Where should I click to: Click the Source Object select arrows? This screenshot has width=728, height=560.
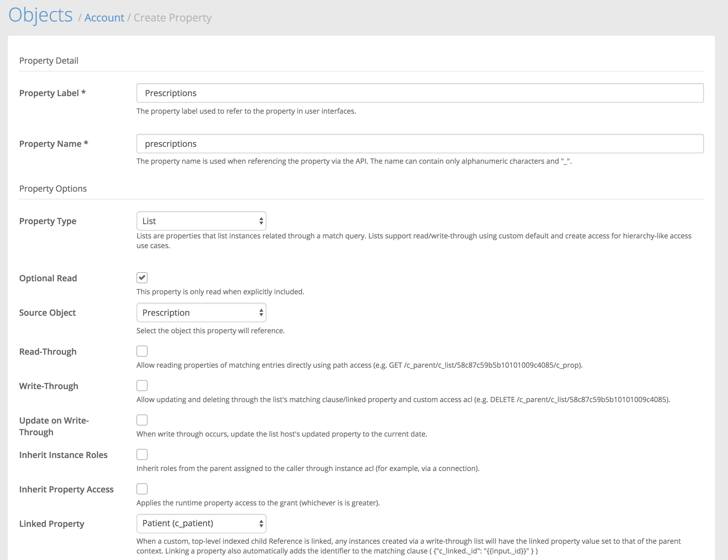click(x=261, y=312)
